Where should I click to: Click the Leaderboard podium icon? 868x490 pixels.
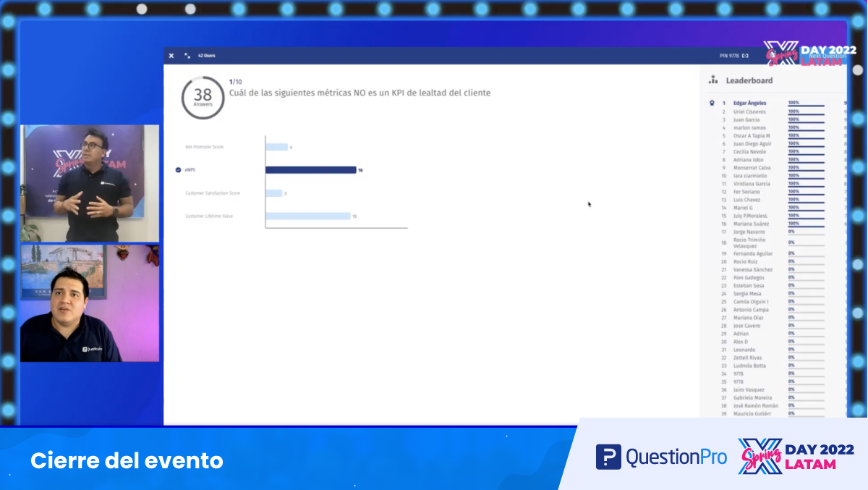pyautogui.click(x=713, y=80)
